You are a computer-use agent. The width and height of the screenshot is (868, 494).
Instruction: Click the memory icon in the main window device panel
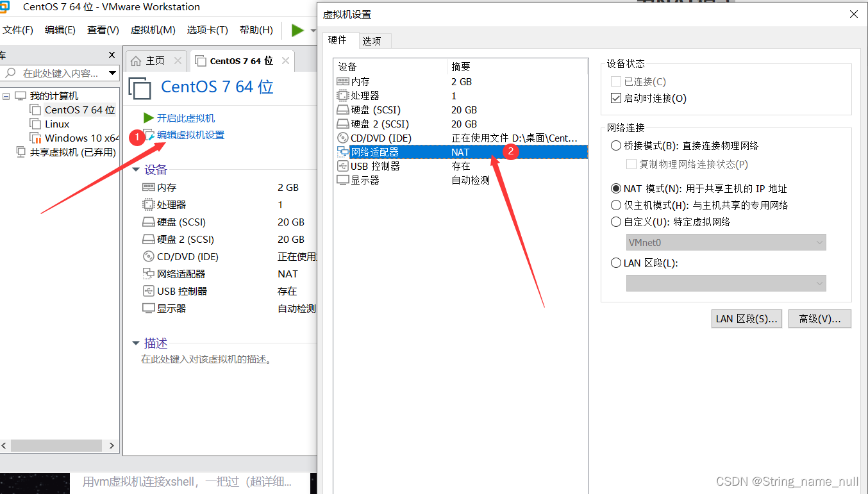[x=148, y=188]
